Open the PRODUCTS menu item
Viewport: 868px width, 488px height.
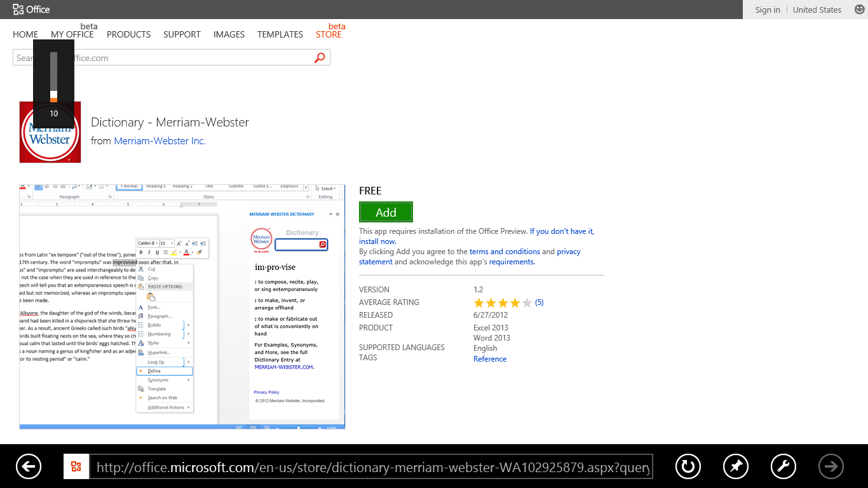pyautogui.click(x=128, y=34)
